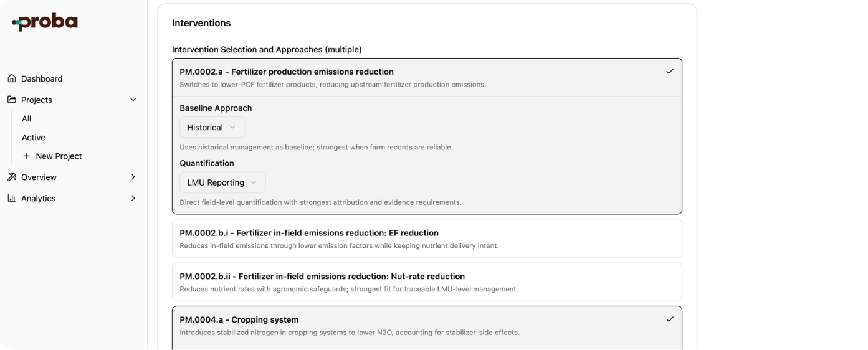
Task: Select PM.0002.b.i EF reduction intervention
Action: click(427, 239)
